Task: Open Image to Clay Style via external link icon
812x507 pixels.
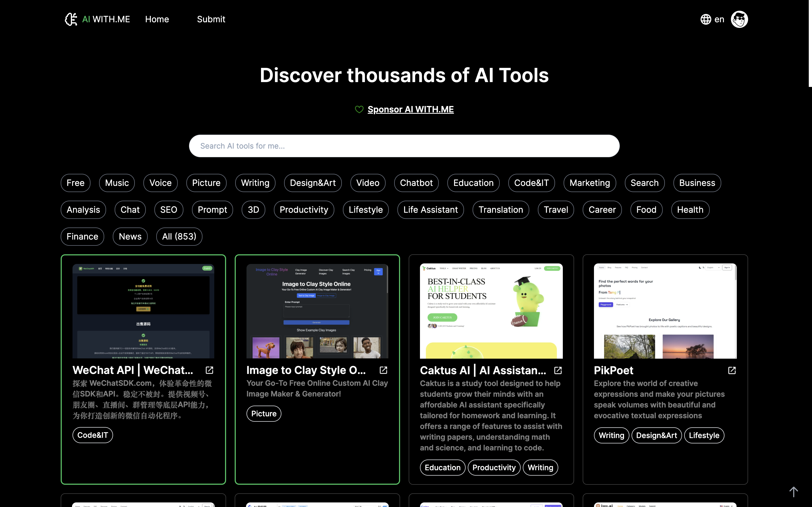Action: [x=383, y=370]
